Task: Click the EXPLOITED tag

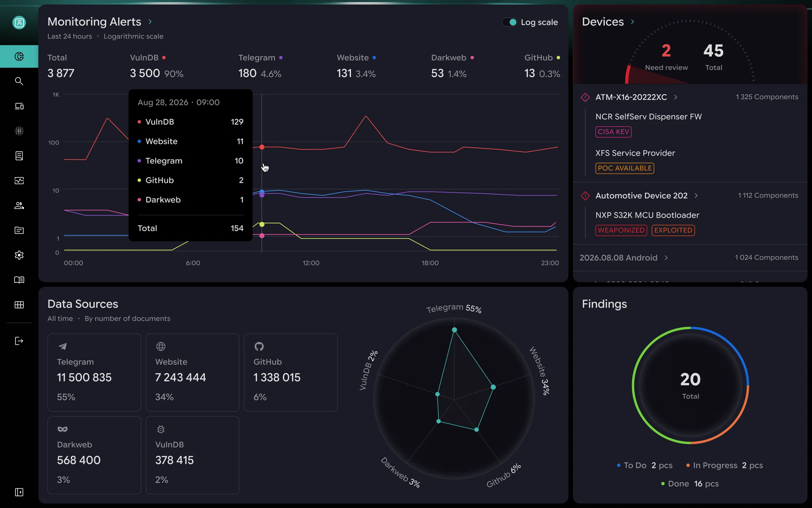Action: 673,230
